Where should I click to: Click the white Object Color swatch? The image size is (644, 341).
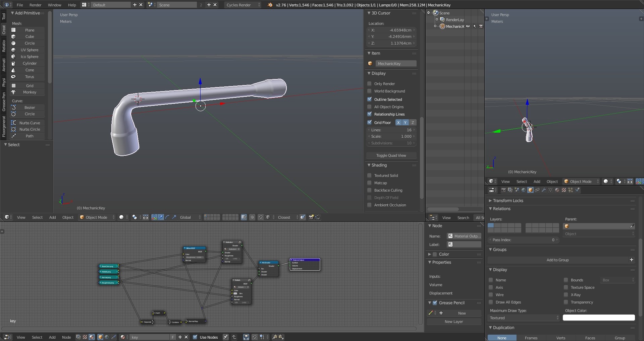coord(599,318)
